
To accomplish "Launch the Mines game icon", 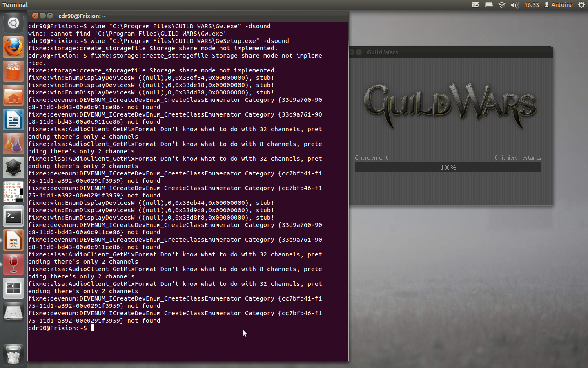I will (13, 168).
